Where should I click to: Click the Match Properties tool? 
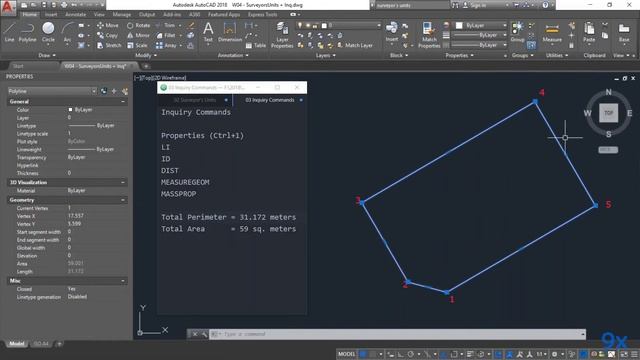tap(429, 35)
